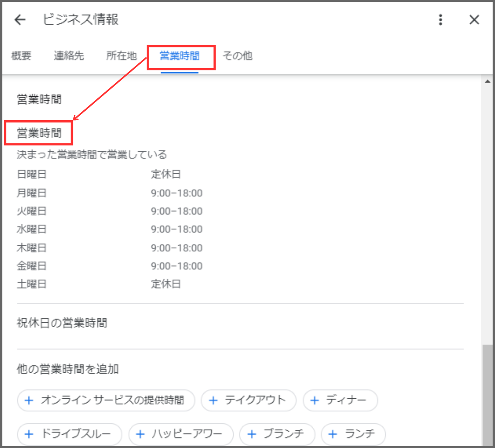Click 水曜日 hours 9:00–18:00
The height and width of the screenshot is (448, 495).
click(177, 229)
